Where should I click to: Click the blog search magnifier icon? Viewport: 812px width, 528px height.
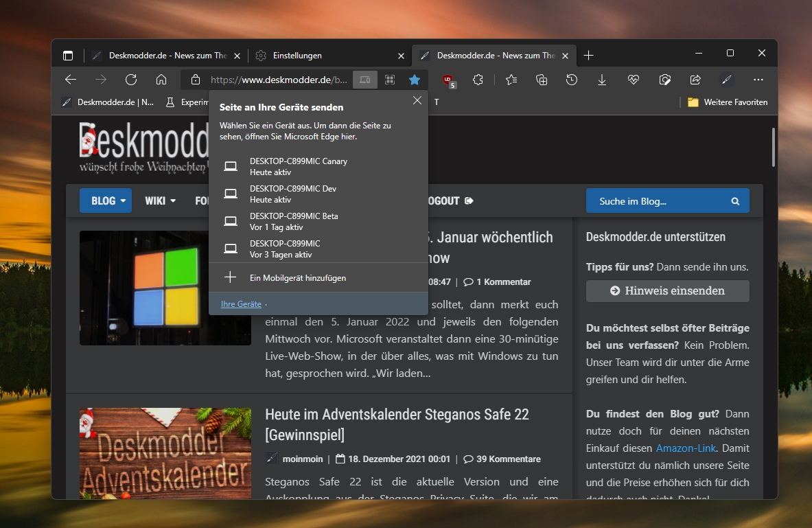pos(735,201)
